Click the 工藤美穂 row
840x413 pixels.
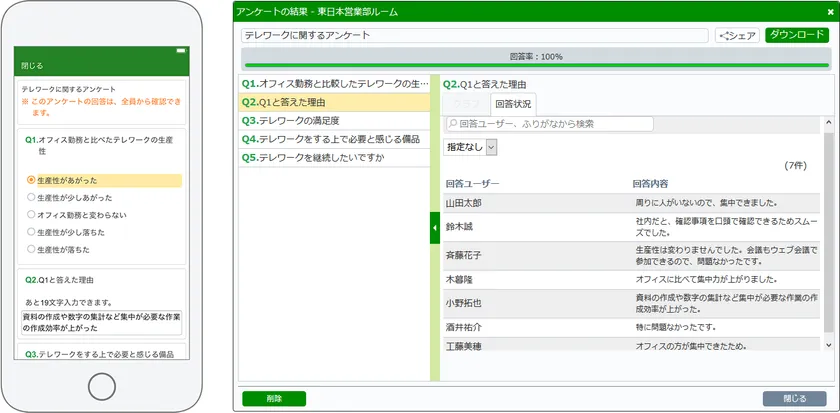pyautogui.click(x=632, y=344)
